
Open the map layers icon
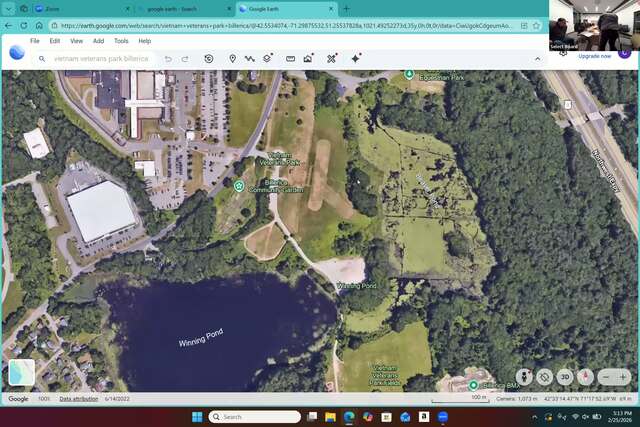pyautogui.click(x=267, y=59)
